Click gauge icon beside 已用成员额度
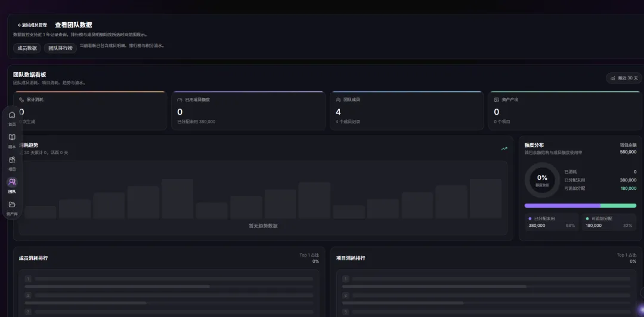This screenshot has width=644, height=317. click(x=179, y=100)
